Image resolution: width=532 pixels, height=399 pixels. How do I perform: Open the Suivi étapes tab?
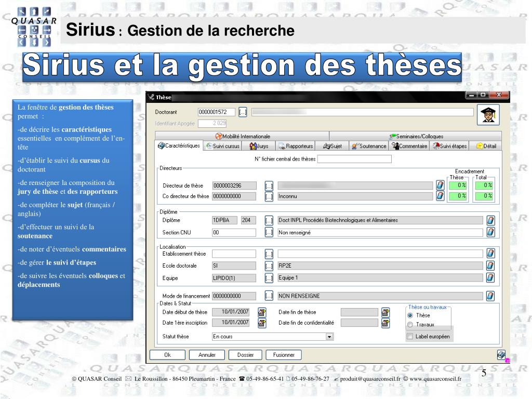pos(449,146)
